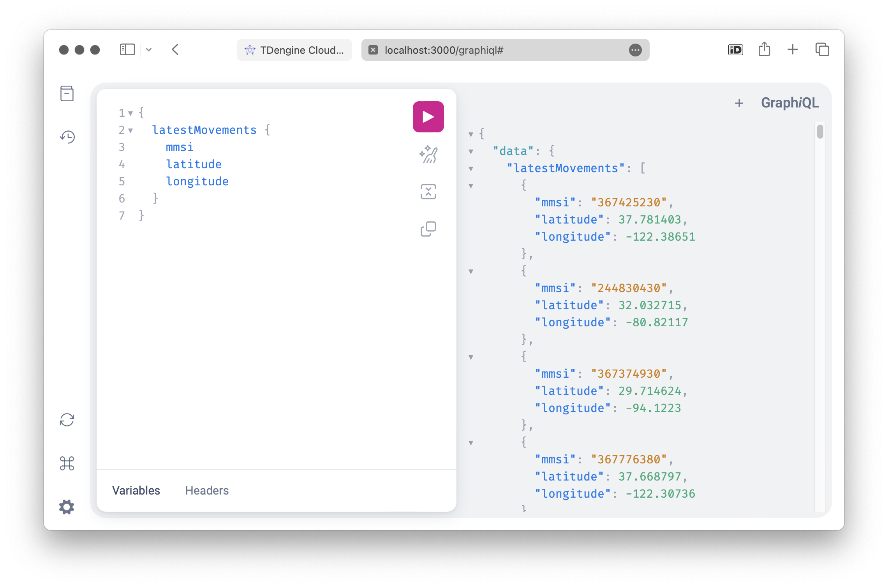Click the Copy query icon

(428, 229)
